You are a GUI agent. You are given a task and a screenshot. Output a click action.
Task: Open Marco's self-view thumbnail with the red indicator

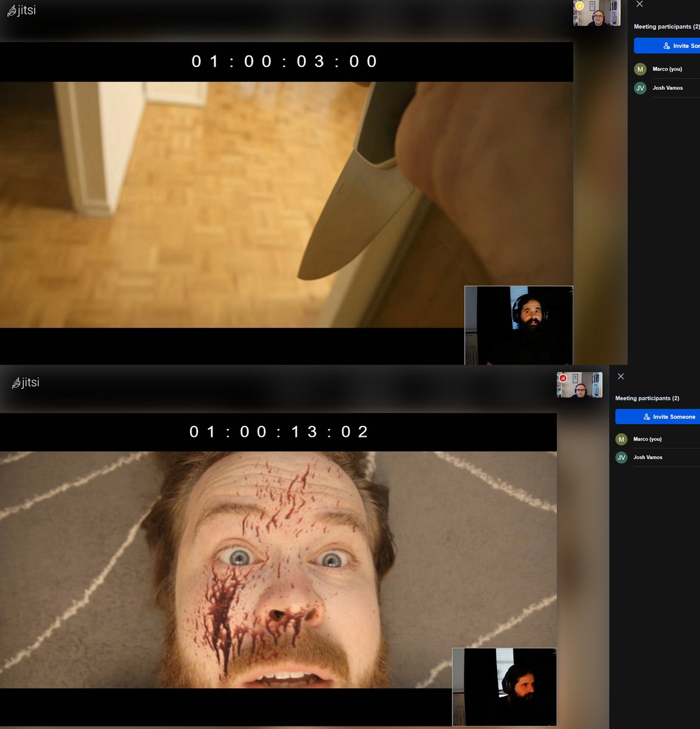tap(580, 385)
